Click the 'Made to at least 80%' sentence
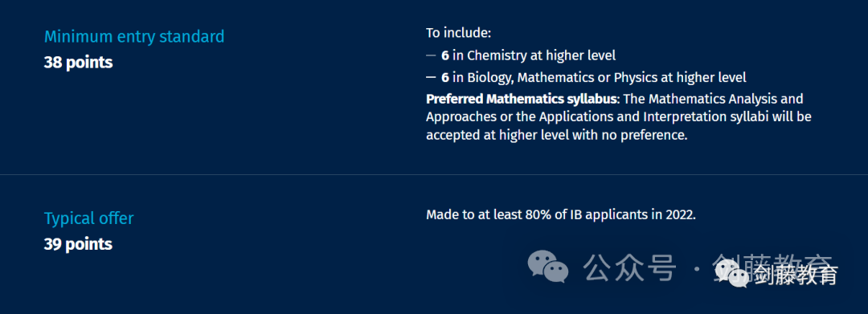This screenshot has width=868, height=314. coord(560,214)
